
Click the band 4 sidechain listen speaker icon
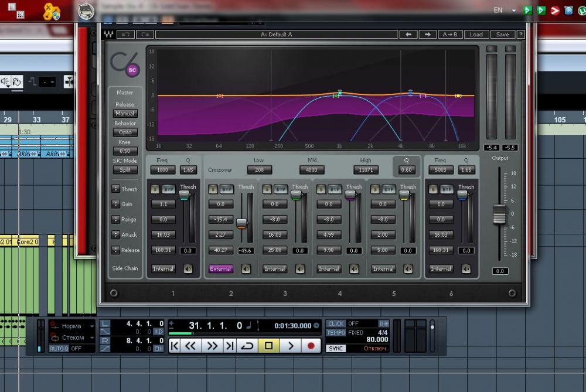[354, 269]
